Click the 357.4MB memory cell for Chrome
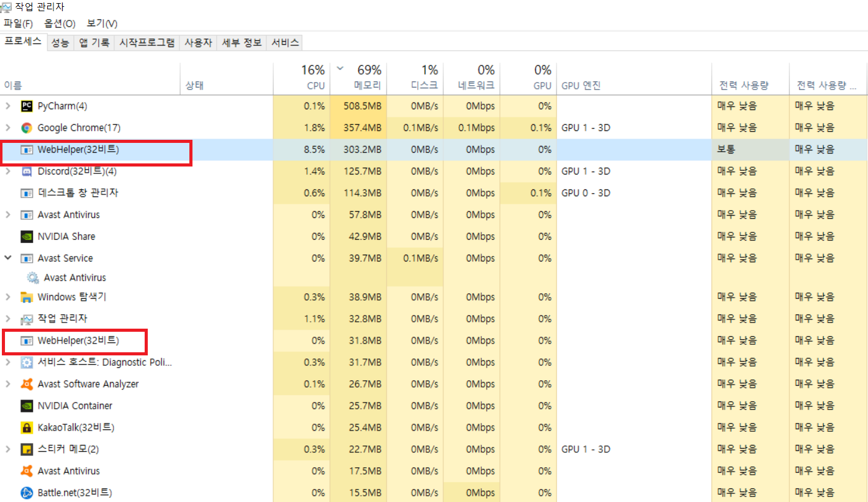This screenshot has height=502, width=868. 358,128
